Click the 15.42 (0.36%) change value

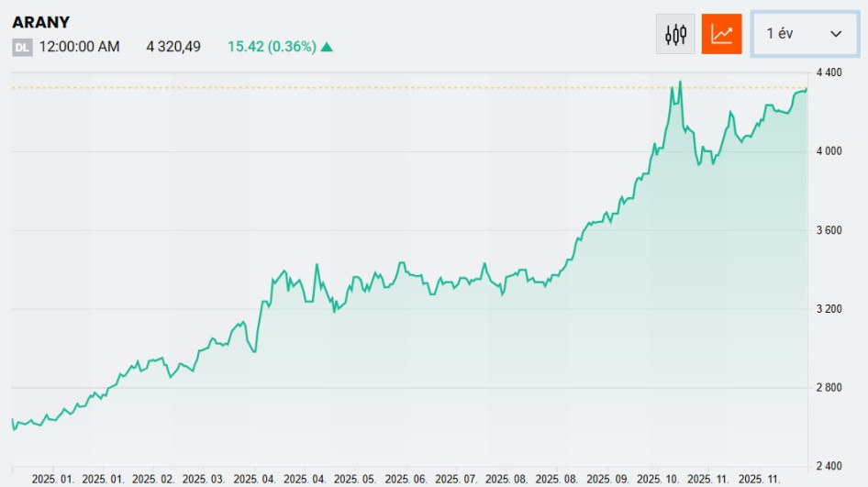[x=271, y=47]
